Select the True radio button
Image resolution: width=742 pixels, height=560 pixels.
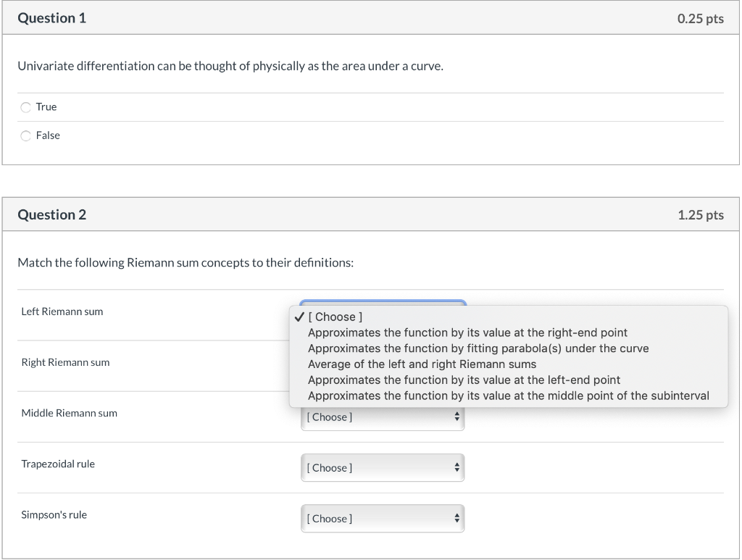(26, 107)
